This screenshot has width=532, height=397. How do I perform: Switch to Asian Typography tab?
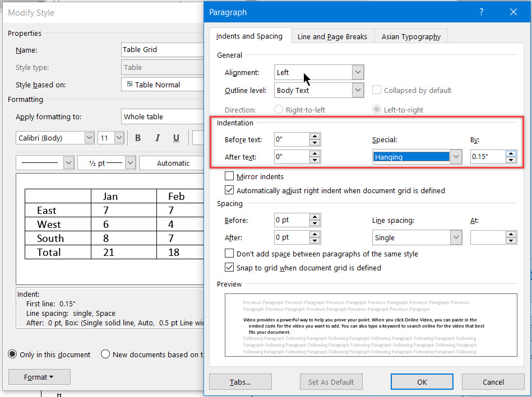(x=411, y=36)
